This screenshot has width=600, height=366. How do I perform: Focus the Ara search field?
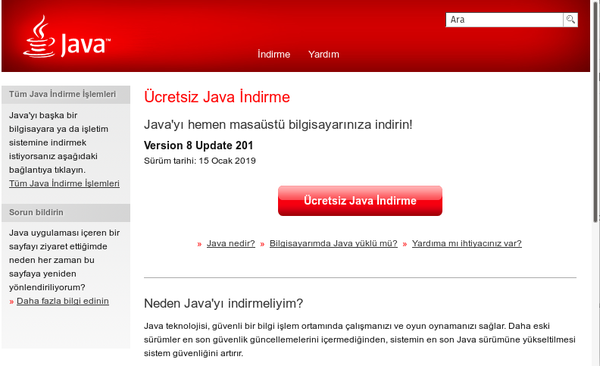(x=504, y=20)
